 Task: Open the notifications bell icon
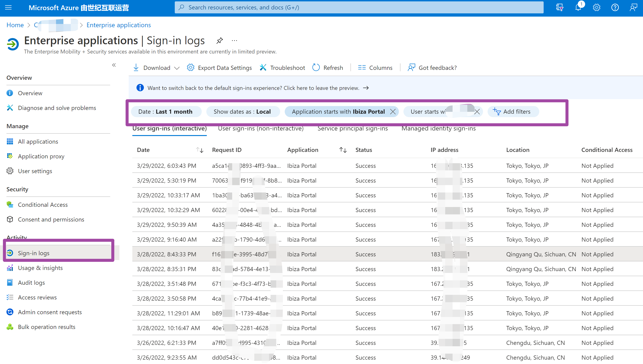[x=578, y=8]
